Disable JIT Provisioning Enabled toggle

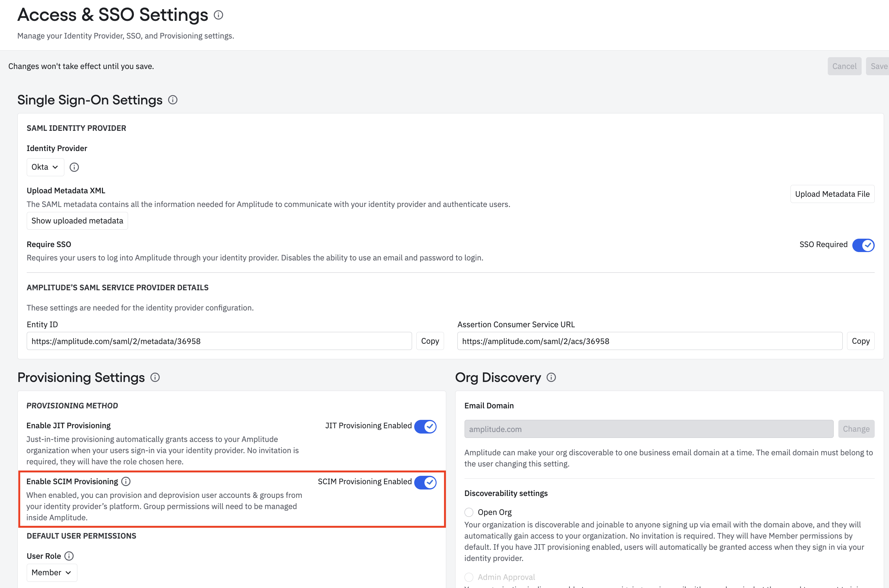(425, 426)
